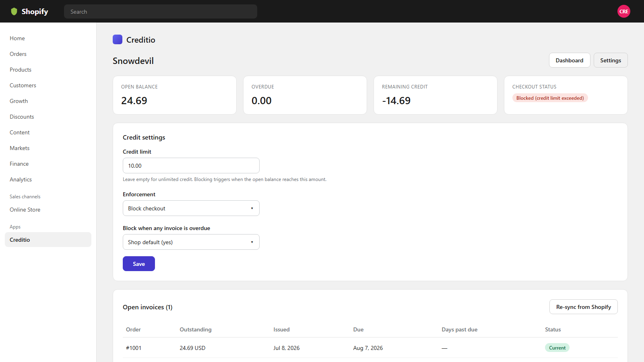644x362 pixels.
Task: Click the Sales channels sidebar label
Action: point(25,197)
